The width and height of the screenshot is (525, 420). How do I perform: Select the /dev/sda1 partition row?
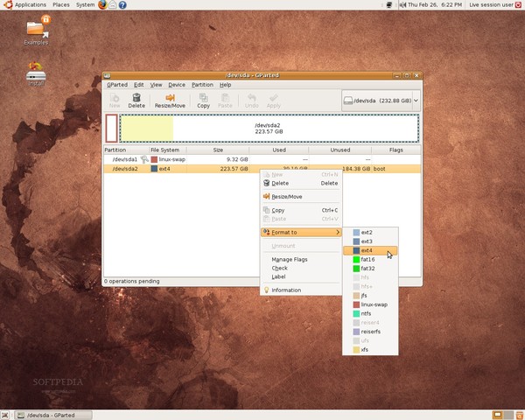point(262,159)
